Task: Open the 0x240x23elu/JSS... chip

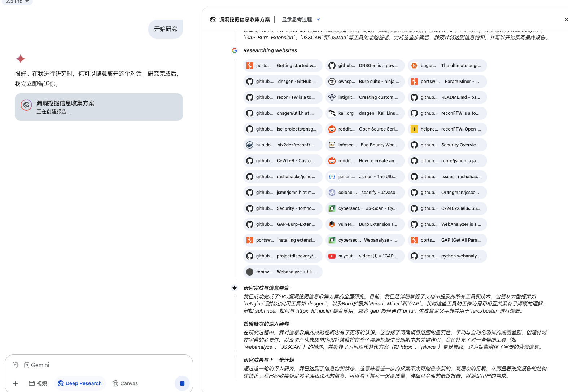Action: click(447, 208)
